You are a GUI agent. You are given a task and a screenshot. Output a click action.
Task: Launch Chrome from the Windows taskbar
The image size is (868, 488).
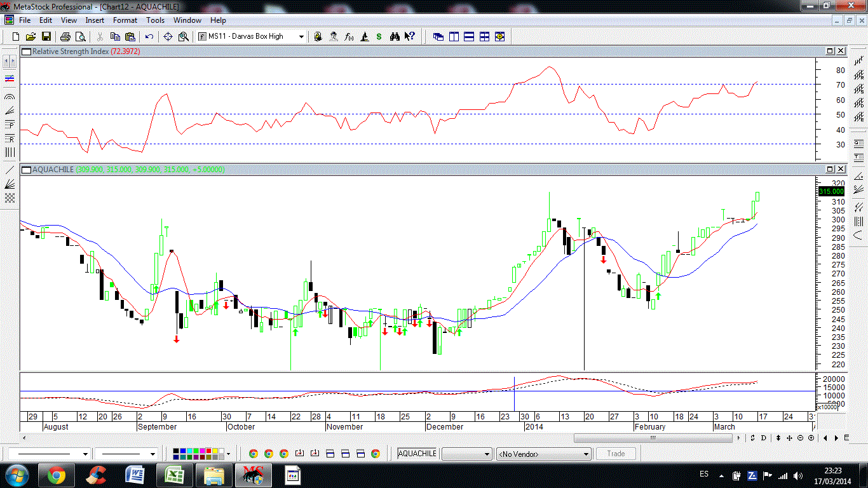pyautogui.click(x=56, y=475)
